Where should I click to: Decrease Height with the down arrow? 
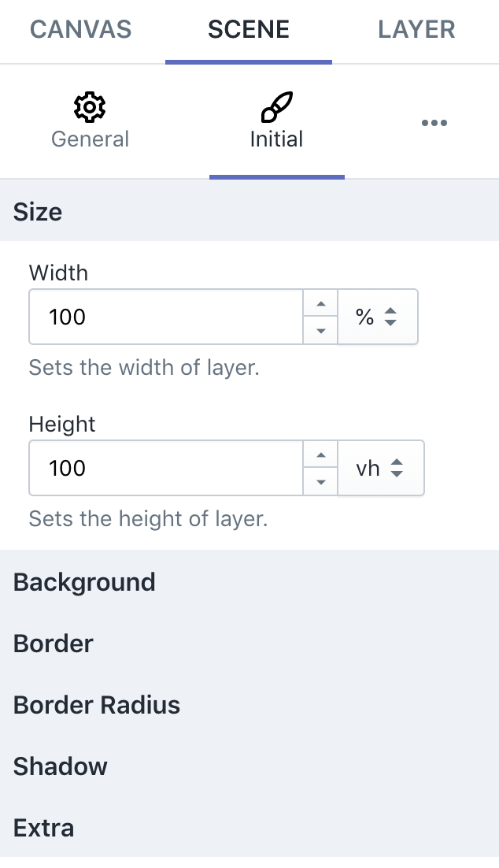[320, 482]
